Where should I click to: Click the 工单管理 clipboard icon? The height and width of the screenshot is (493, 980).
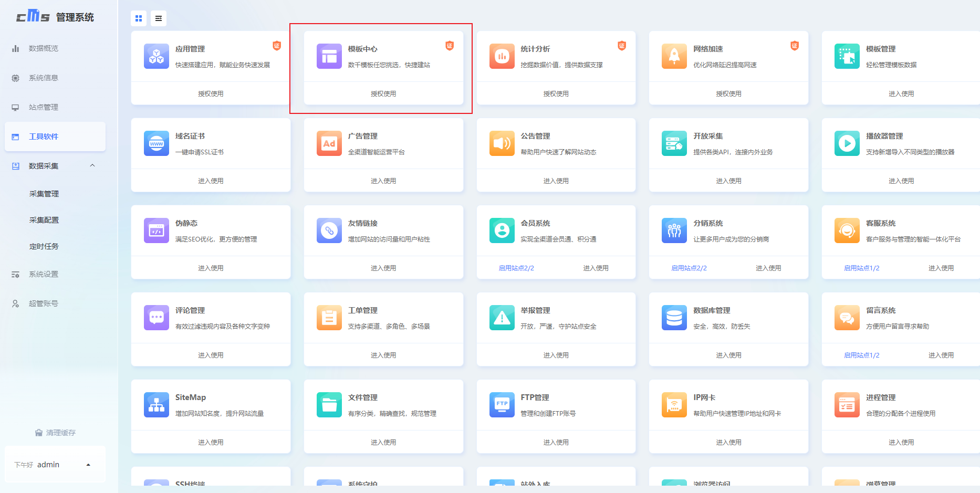click(x=329, y=318)
